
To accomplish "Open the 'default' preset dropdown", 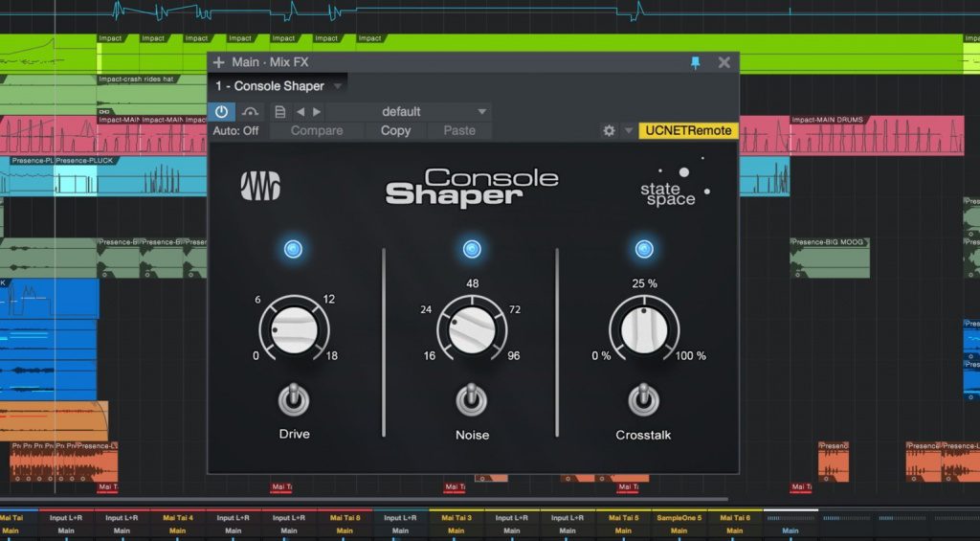I will 409,112.
